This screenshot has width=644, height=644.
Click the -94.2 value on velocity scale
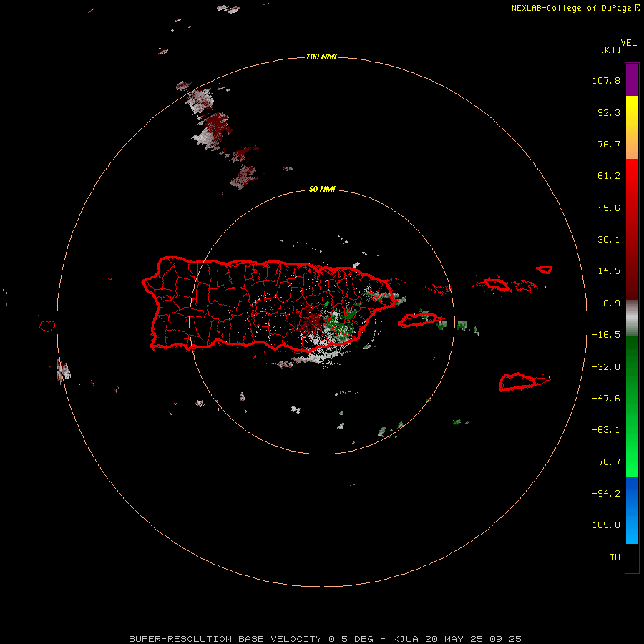click(x=606, y=494)
